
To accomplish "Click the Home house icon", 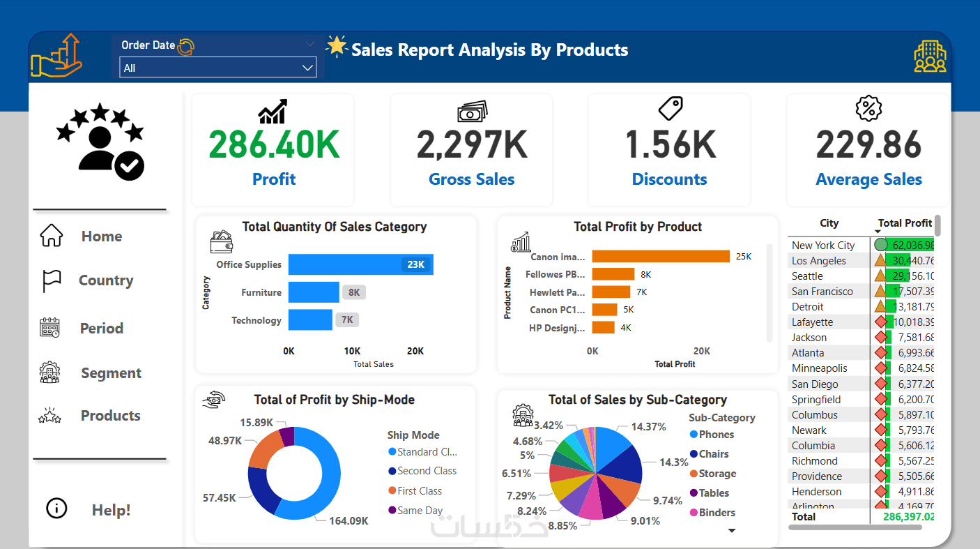I will tap(52, 236).
